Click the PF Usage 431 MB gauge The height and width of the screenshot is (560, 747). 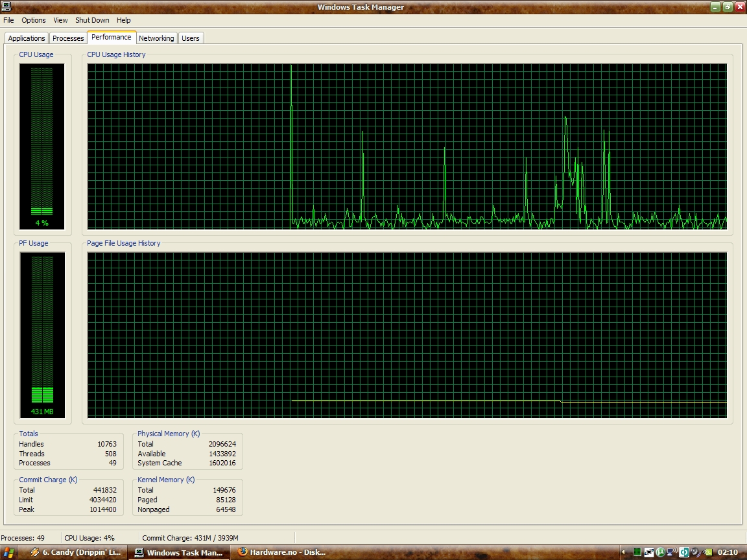(x=42, y=335)
